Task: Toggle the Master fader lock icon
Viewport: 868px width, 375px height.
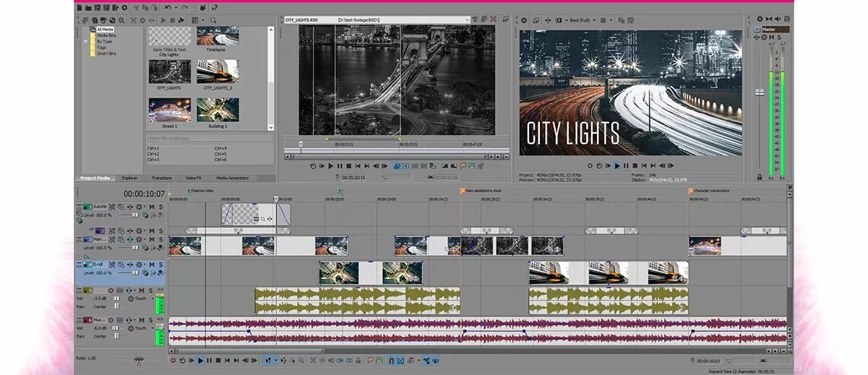Action: click(x=760, y=178)
